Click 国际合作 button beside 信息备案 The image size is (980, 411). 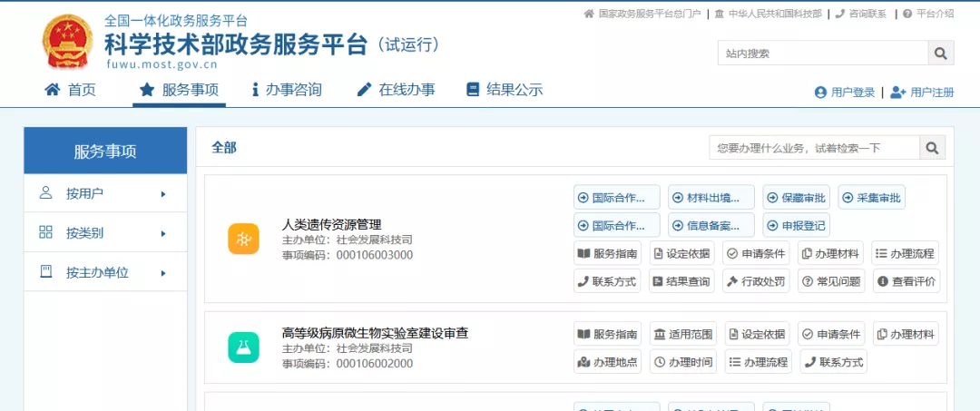617,225
